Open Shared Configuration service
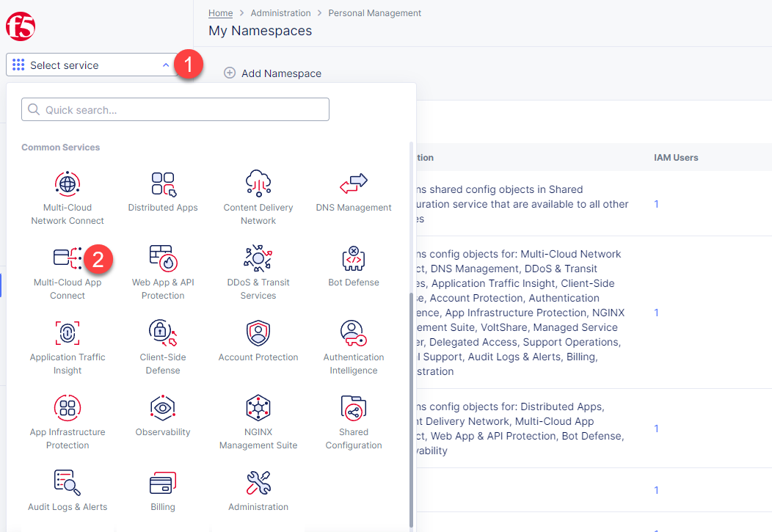 (x=354, y=422)
